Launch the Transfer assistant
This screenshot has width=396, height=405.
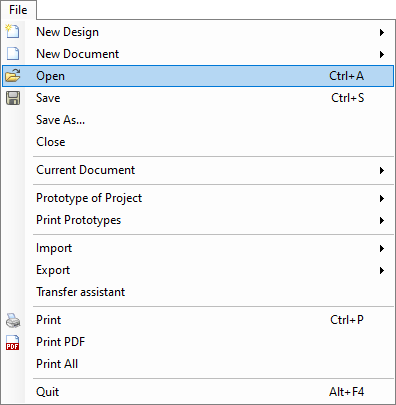(80, 292)
